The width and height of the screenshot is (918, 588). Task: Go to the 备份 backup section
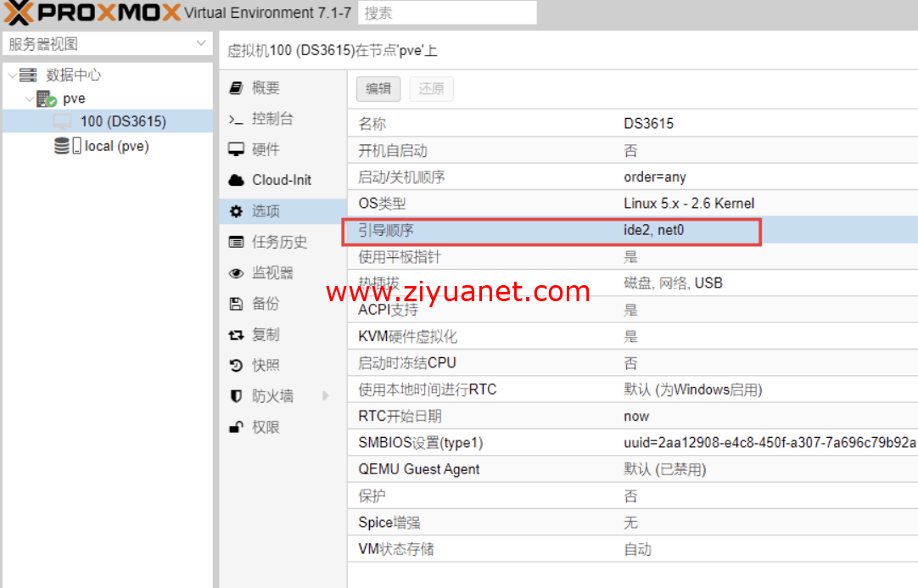[x=283, y=304]
